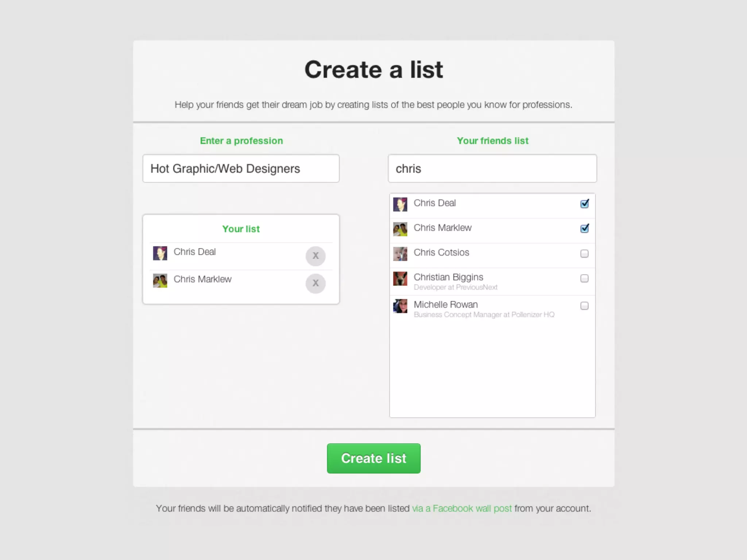Click Chris Deal's avatar in friends list
Image resolution: width=747 pixels, height=560 pixels.
[400, 205]
